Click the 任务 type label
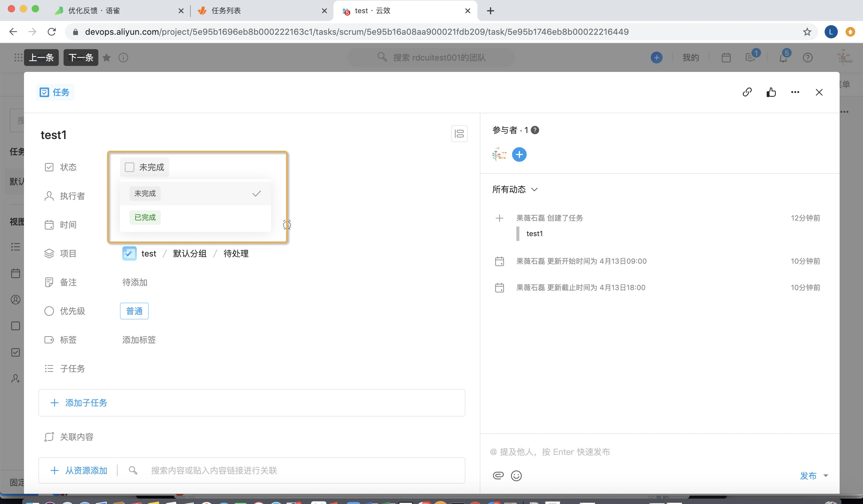The image size is (863, 504). [x=55, y=92]
